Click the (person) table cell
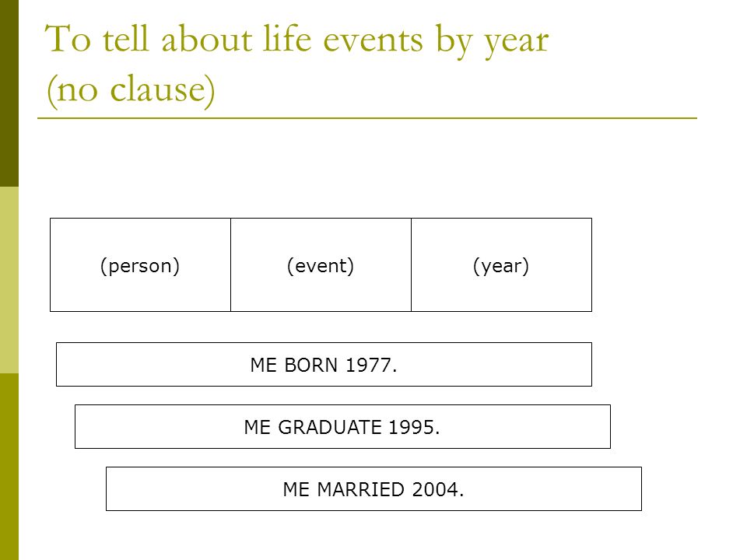This screenshot has height=560, width=747. pos(140,264)
